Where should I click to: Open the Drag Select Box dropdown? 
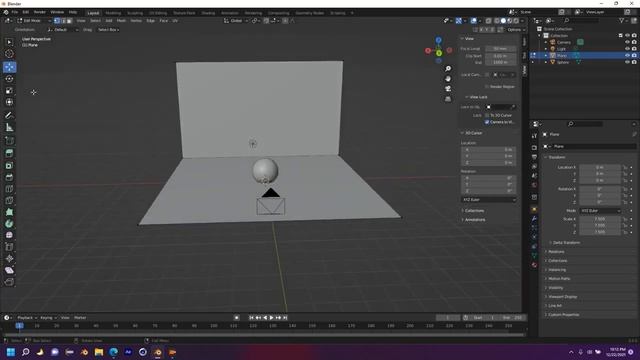coord(108,30)
